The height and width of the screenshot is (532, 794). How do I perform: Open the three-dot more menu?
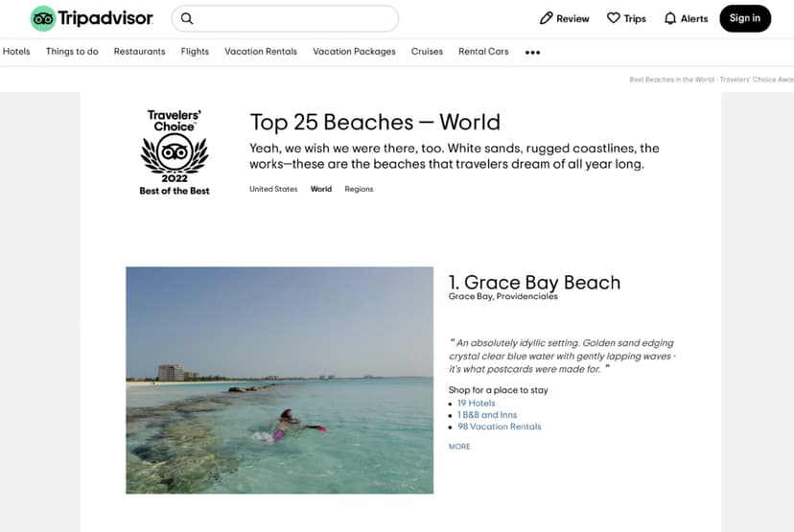click(532, 53)
